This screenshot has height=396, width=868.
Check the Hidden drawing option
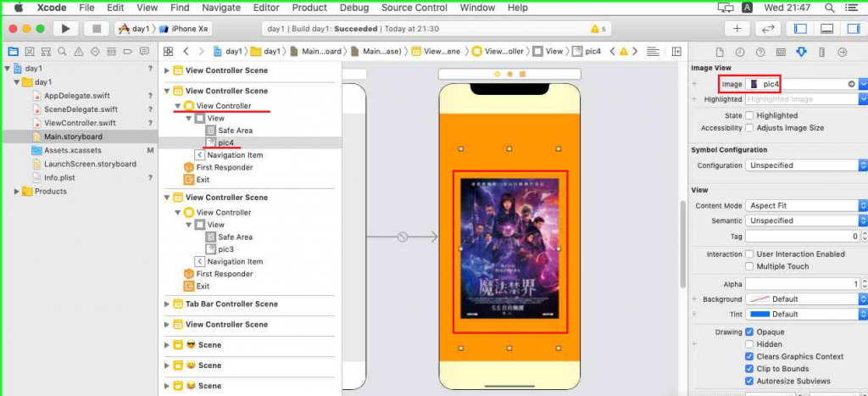749,344
